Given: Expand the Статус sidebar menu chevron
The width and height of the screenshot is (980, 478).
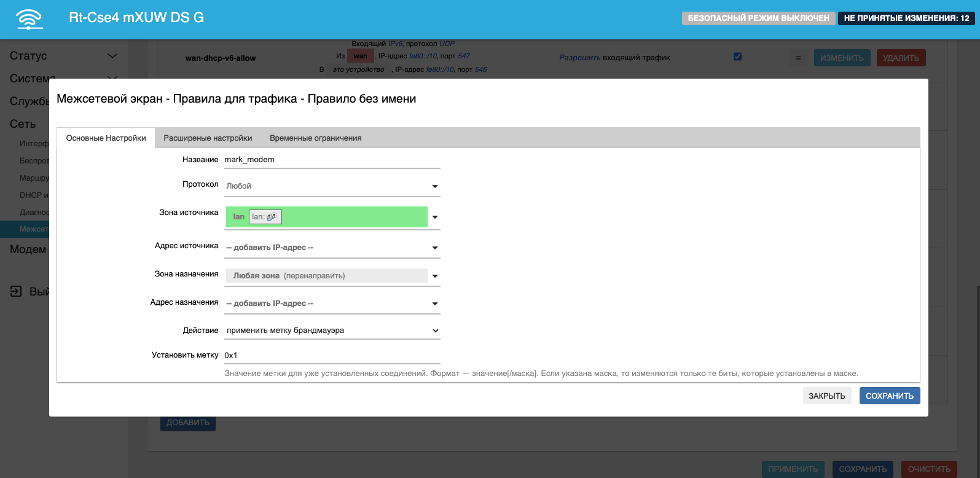Looking at the screenshot, I should (112, 56).
